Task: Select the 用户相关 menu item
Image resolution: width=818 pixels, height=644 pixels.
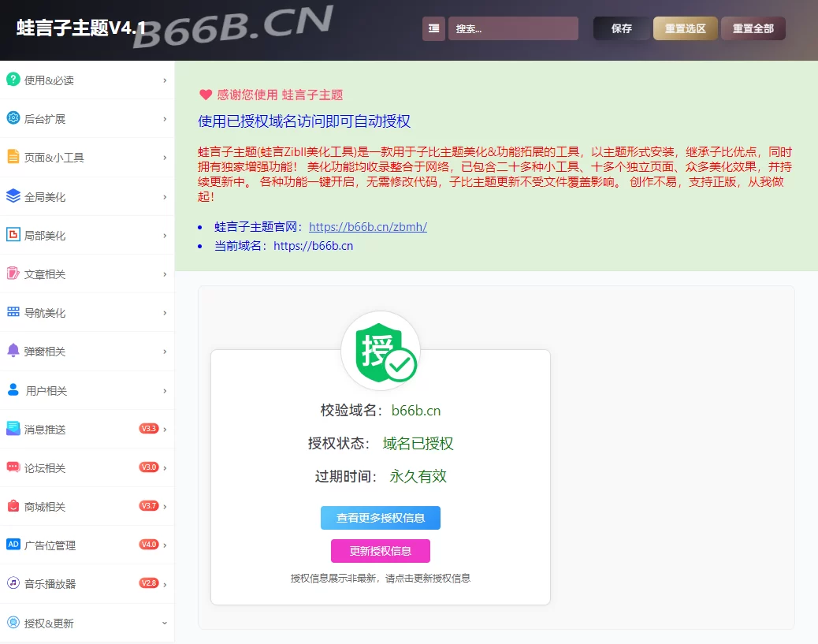Action: tap(87, 390)
